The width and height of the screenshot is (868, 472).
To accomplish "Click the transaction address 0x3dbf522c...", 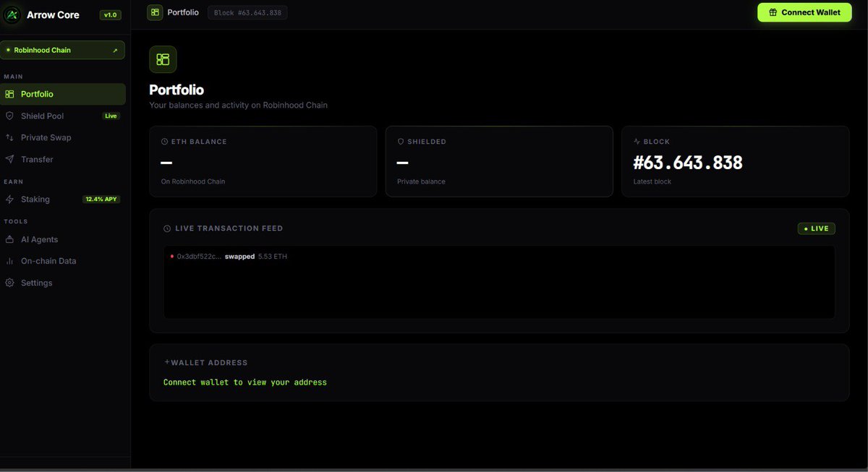I will click(199, 257).
